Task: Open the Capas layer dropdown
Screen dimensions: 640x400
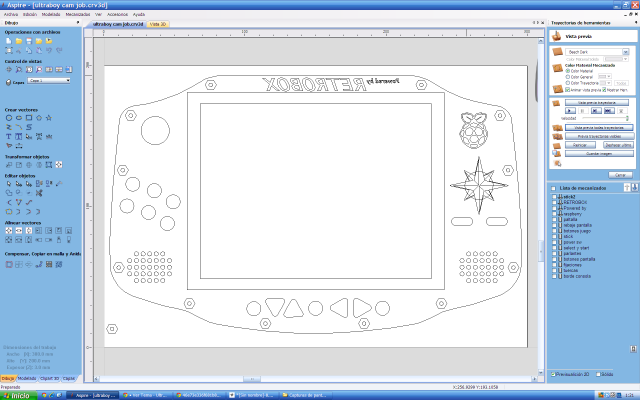Action: [49, 81]
